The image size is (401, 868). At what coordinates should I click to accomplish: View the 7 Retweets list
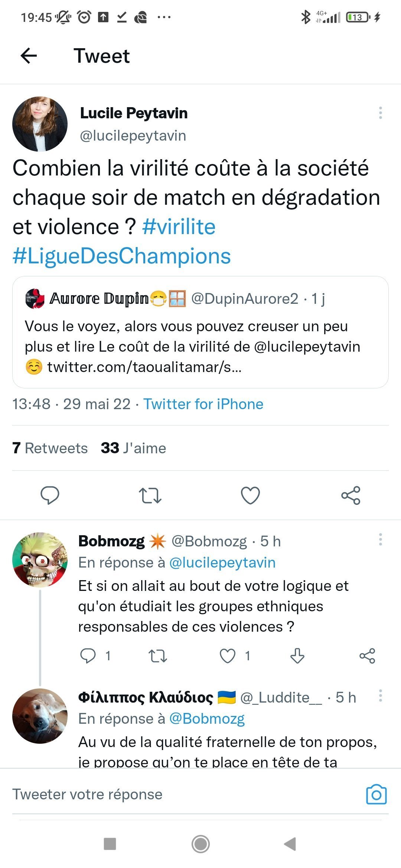coord(50,448)
